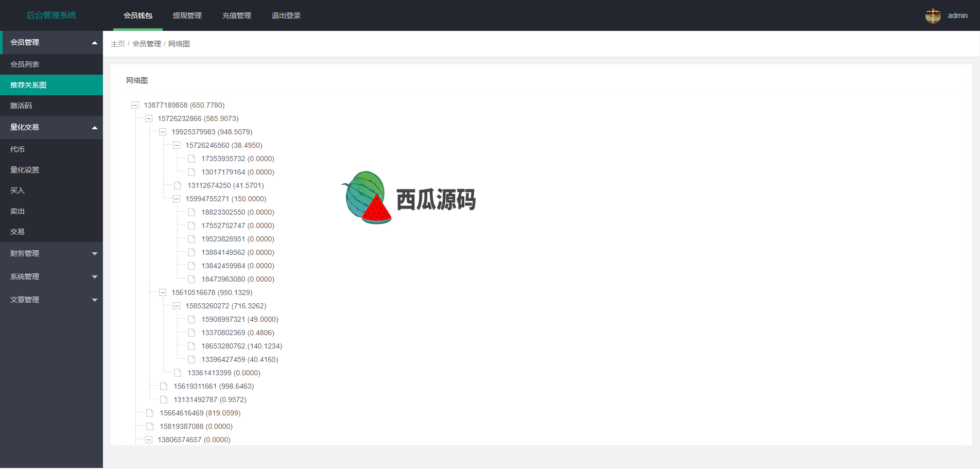Click 退出登录 to log out
Image resolution: width=980 pixels, height=469 pixels.
pyautogui.click(x=286, y=15)
